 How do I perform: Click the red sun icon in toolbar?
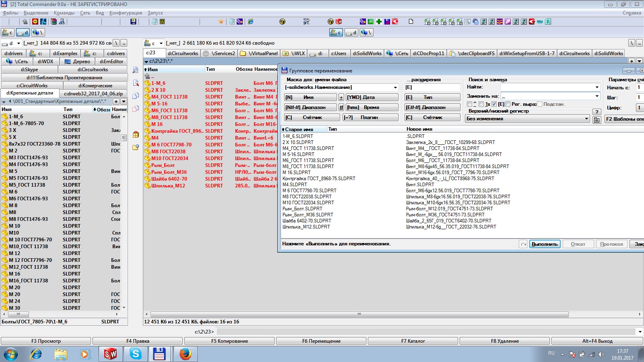35,22
